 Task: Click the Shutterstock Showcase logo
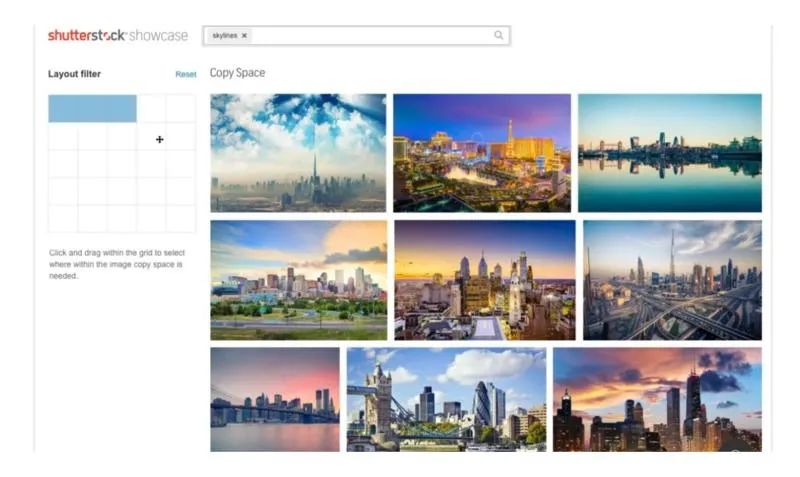click(118, 35)
